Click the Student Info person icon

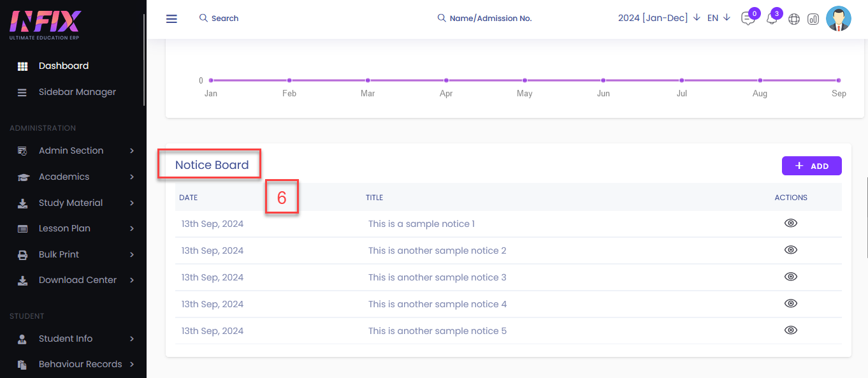tap(22, 339)
